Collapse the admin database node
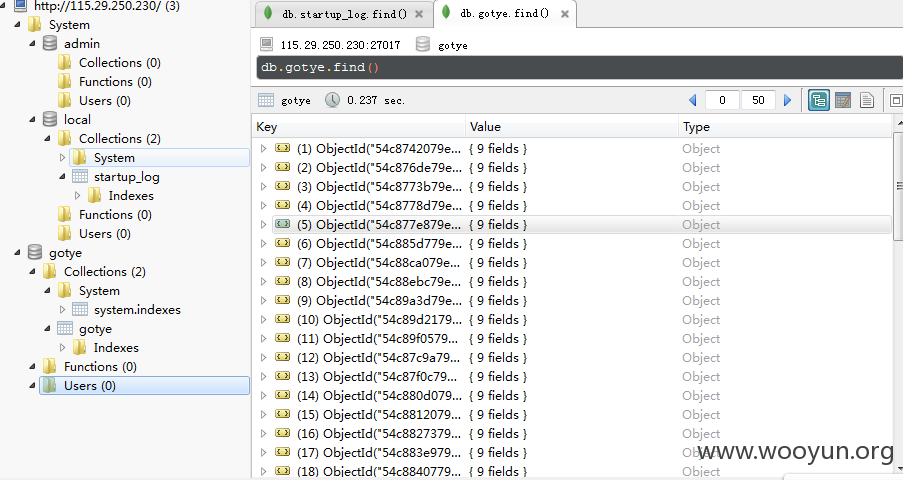 (32, 43)
